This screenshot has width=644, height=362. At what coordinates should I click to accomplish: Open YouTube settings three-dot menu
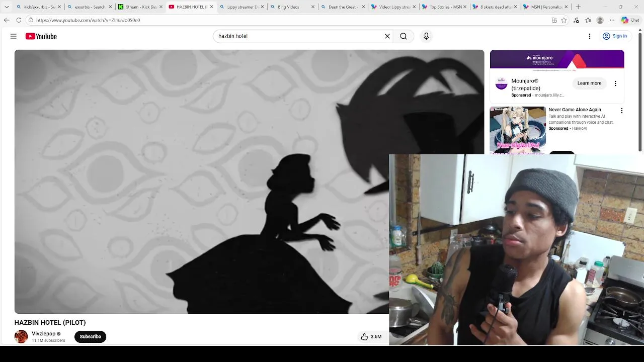[590, 36]
